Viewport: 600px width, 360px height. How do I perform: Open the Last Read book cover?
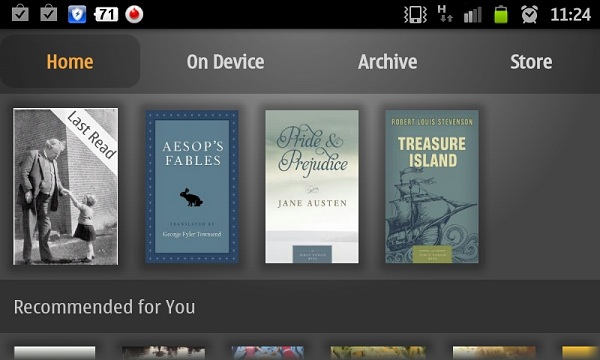tap(65, 186)
